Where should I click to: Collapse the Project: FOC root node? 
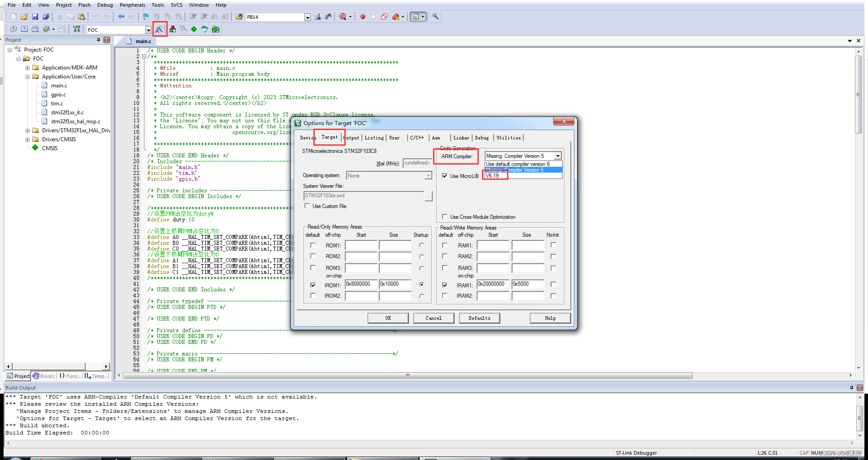[9, 50]
